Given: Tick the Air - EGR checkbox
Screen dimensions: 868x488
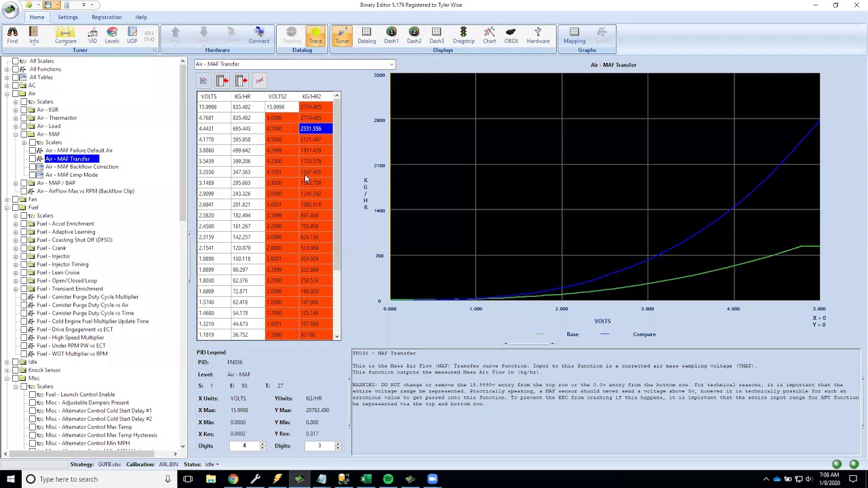Looking at the screenshot, I should click(x=23, y=110).
